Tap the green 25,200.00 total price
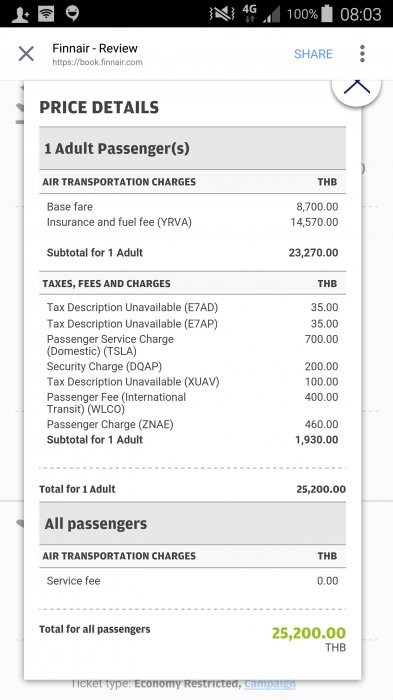 (309, 633)
